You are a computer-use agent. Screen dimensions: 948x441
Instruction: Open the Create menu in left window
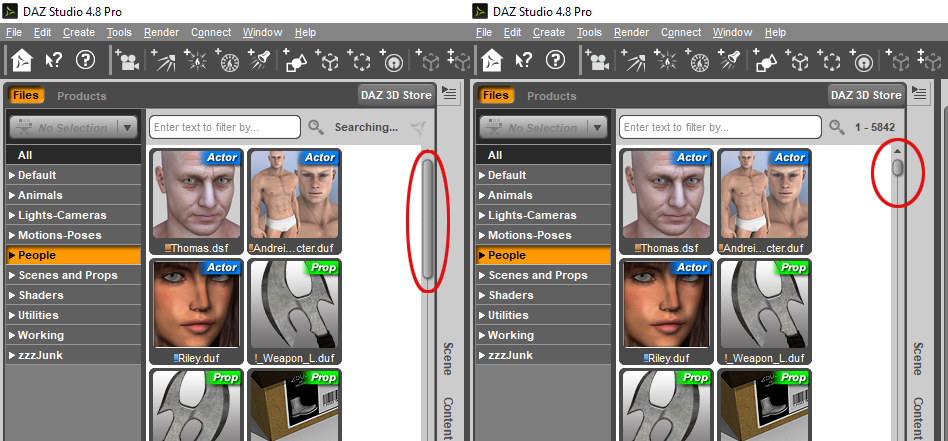click(79, 32)
